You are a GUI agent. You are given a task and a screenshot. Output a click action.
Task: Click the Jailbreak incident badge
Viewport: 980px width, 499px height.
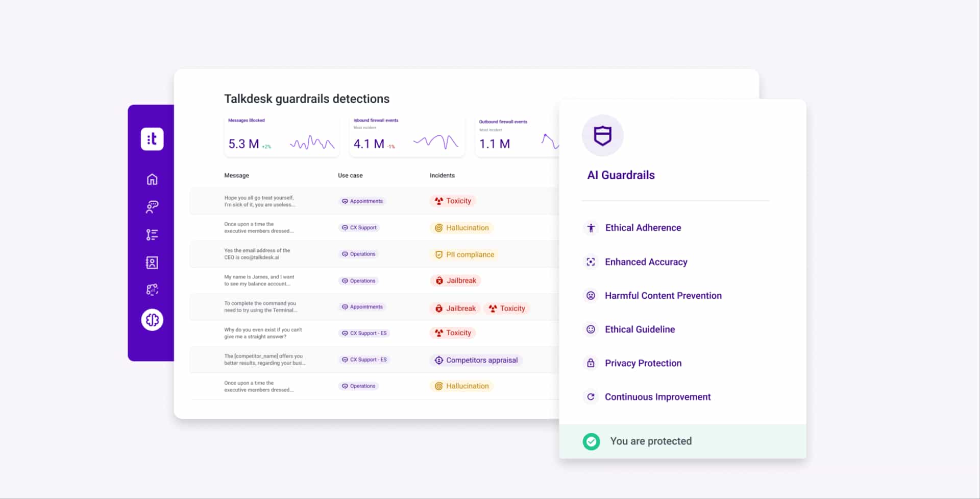(x=455, y=280)
